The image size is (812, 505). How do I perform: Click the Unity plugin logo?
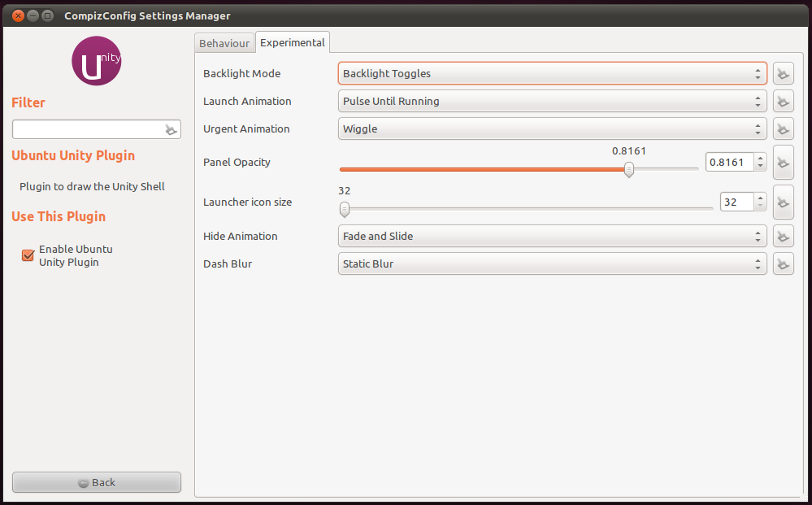97,62
